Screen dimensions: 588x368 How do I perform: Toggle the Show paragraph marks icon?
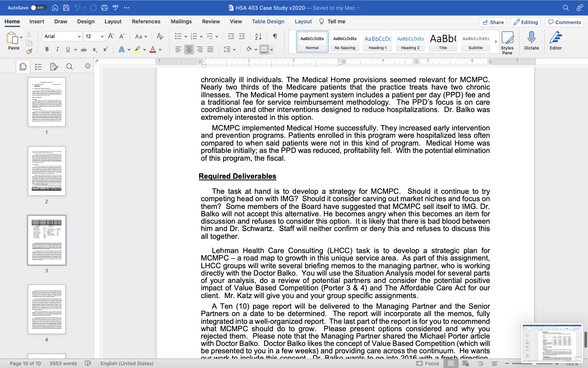(x=275, y=36)
